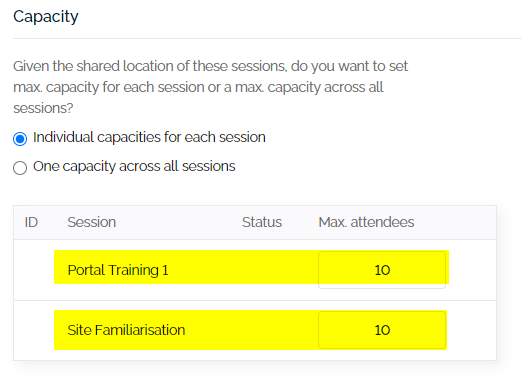Click the 'Individual capacities for each session' label text
Image resolution: width=522 pixels, height=377 pixels.
tap(149, 137)
